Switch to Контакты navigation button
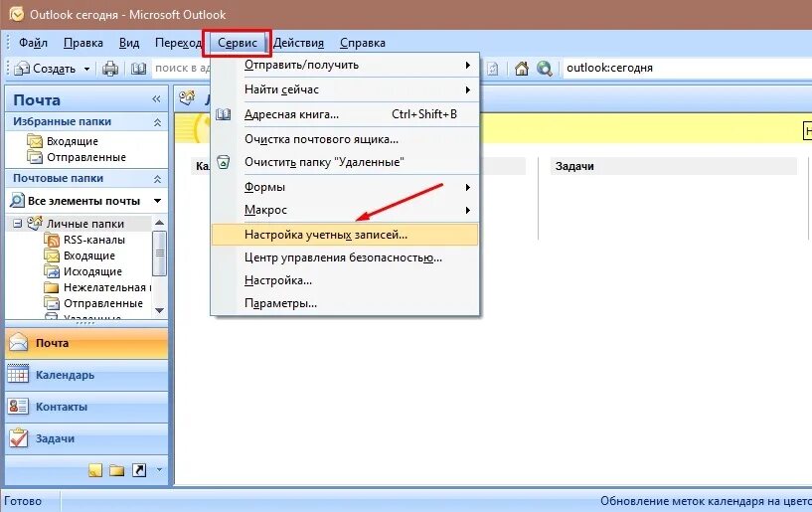The height and width of the screenshot is (512, 812). (86, 407)
